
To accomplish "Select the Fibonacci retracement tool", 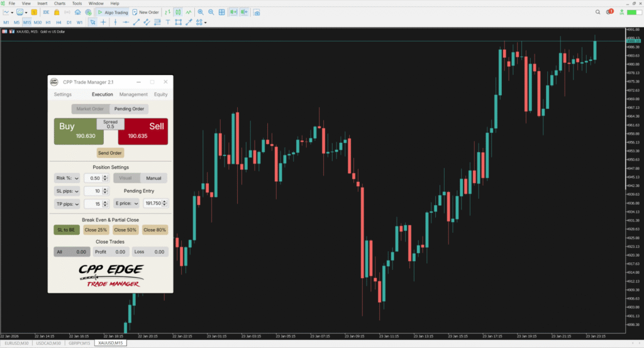I will pos(157,22).
